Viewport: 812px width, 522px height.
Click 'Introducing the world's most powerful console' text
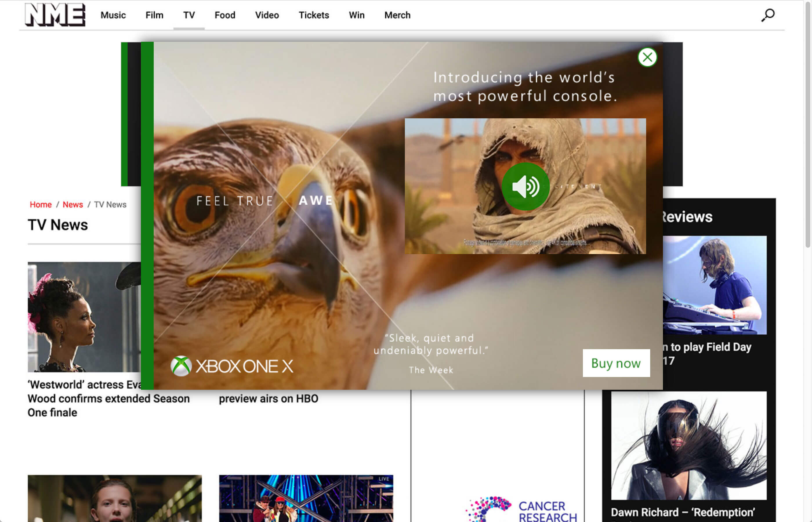[525, 87]
